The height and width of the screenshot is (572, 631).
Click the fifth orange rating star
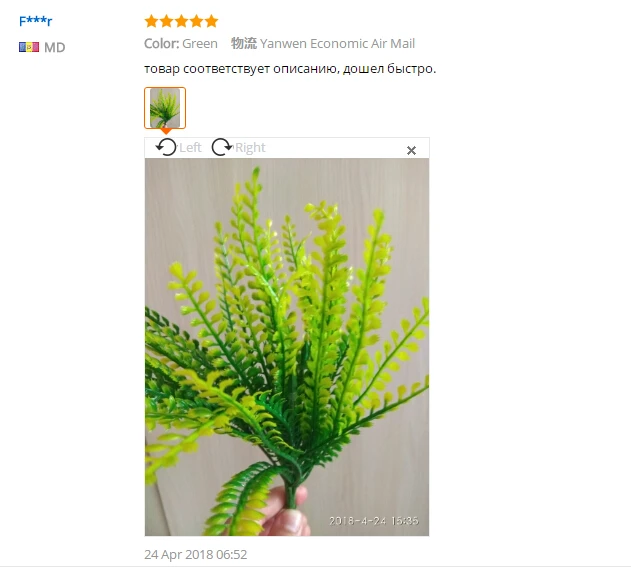click(x=211, y=21)
